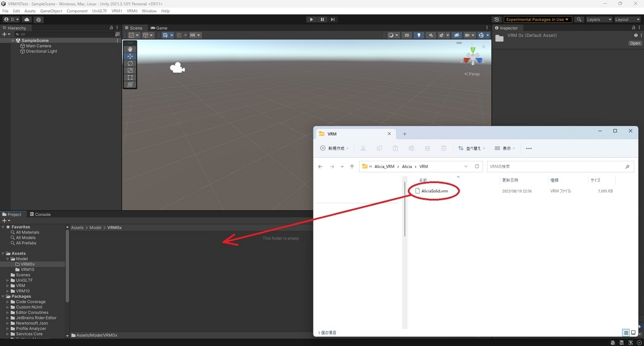Toggle scene audio mute

tap(430, 35)
